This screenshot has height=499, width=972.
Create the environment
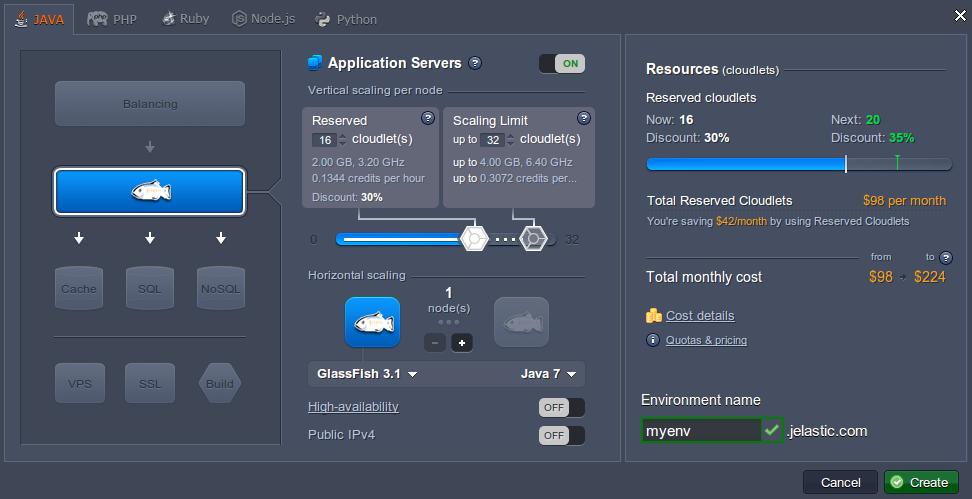921,482
